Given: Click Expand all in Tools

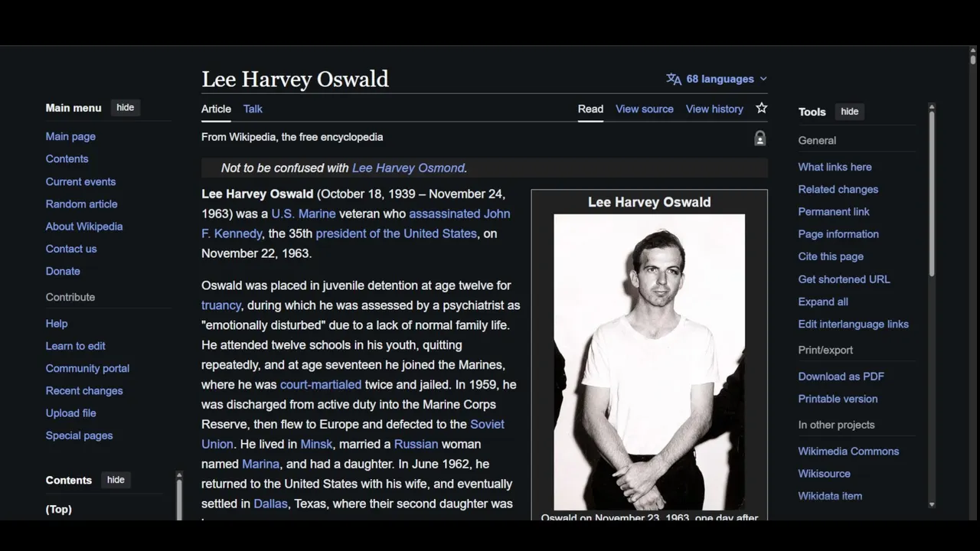Looking at the screenshot, I should (x=823, y=302).
